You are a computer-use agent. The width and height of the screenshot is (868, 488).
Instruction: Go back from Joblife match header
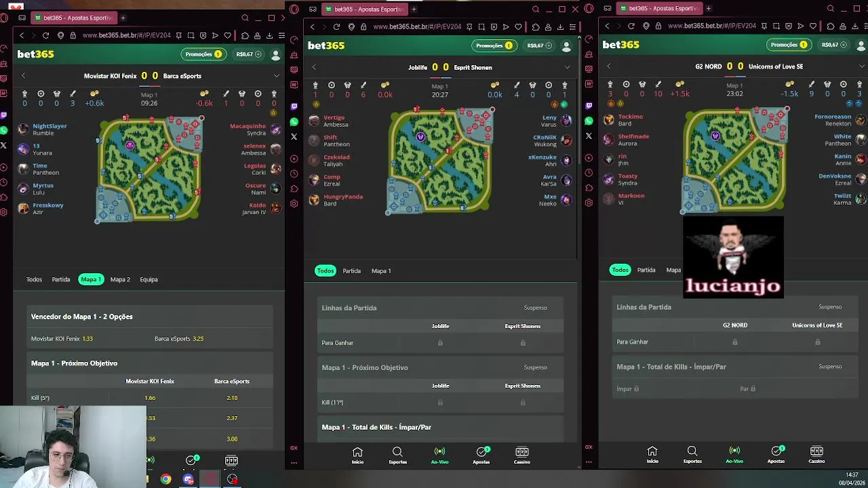pyautogui.click(x=314, y=67)
